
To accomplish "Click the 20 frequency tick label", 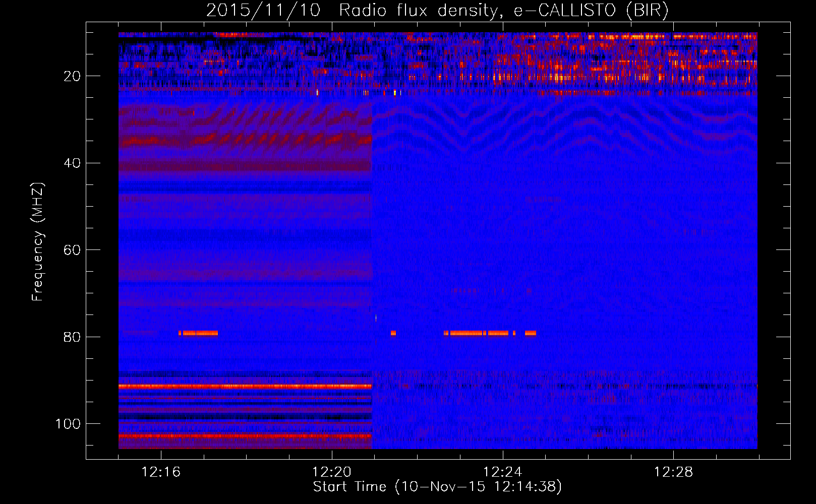I will 73,76.
